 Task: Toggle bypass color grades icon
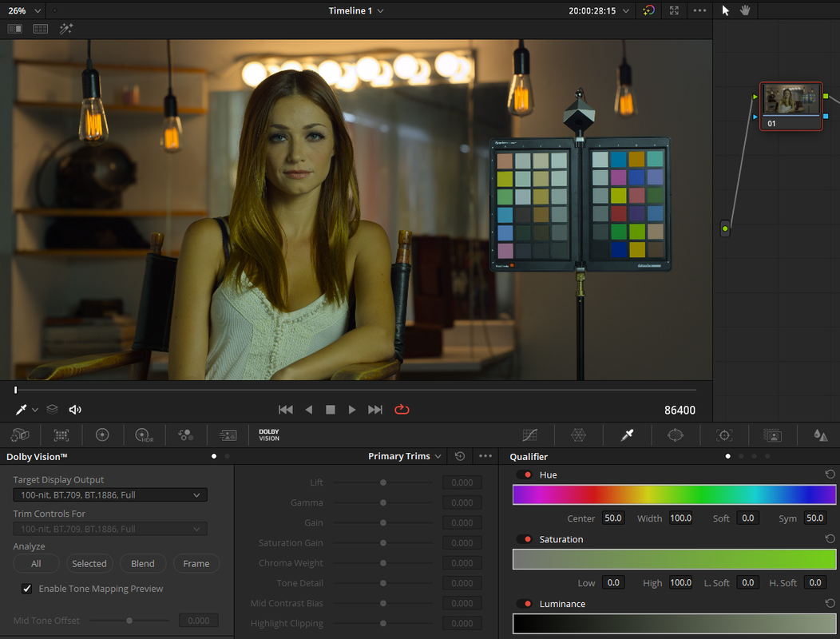click(x=648, y=10)
